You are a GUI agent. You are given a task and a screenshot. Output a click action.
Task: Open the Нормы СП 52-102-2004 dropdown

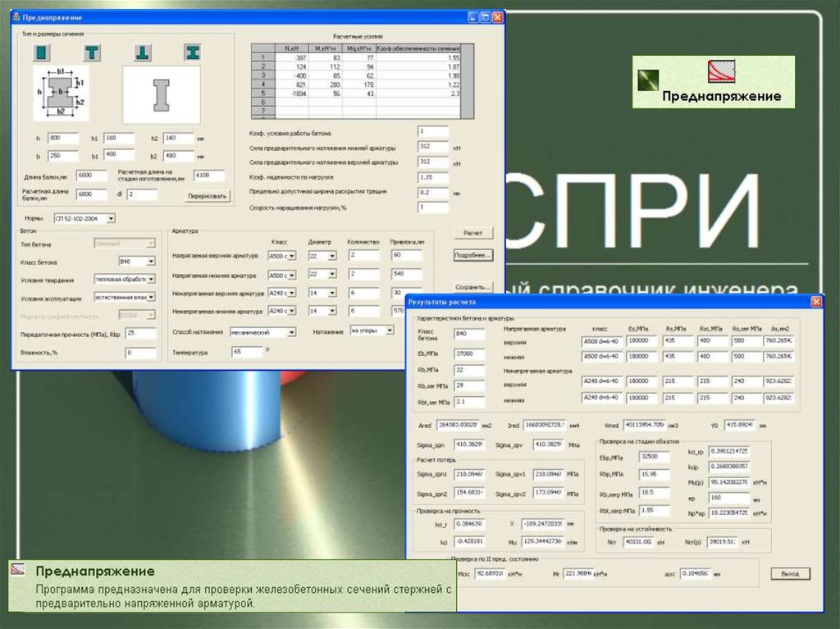point(112,218)
